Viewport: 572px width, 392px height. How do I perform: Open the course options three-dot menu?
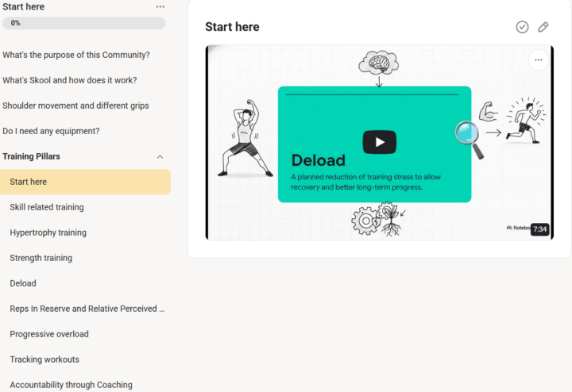point(160,7)
